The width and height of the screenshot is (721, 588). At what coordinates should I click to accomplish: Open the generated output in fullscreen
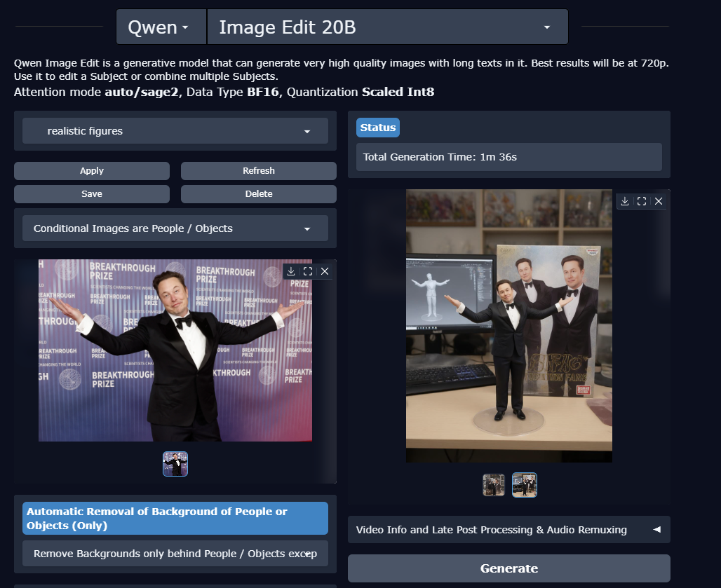coord(641,201)
